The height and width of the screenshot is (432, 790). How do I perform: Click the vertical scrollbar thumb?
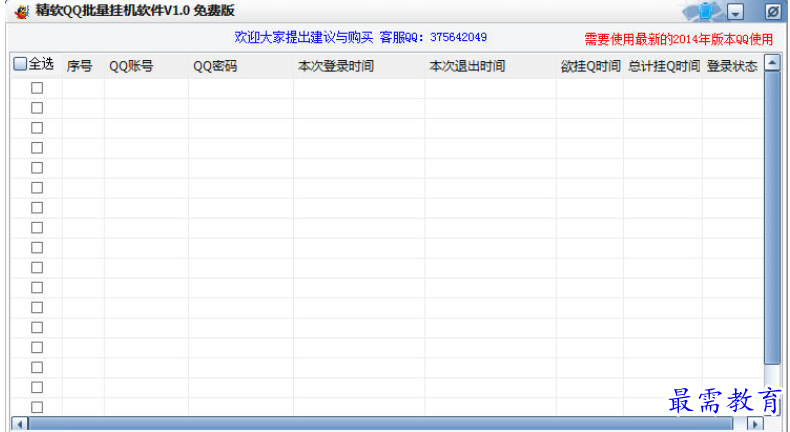(x=772, y=218)
